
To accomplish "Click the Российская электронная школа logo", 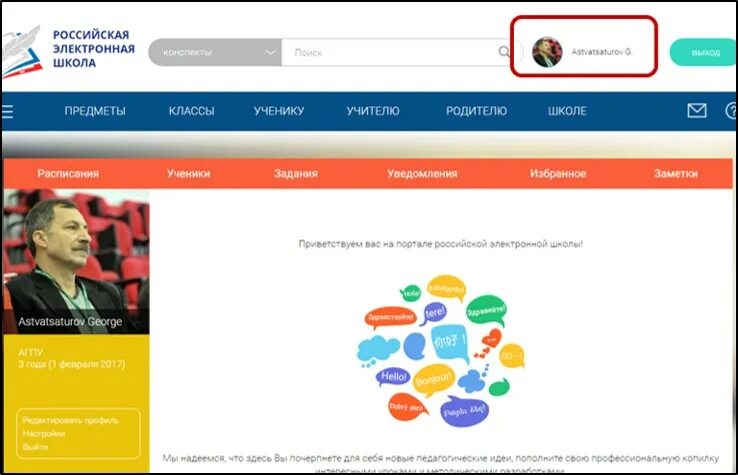I will pos(68,51).
